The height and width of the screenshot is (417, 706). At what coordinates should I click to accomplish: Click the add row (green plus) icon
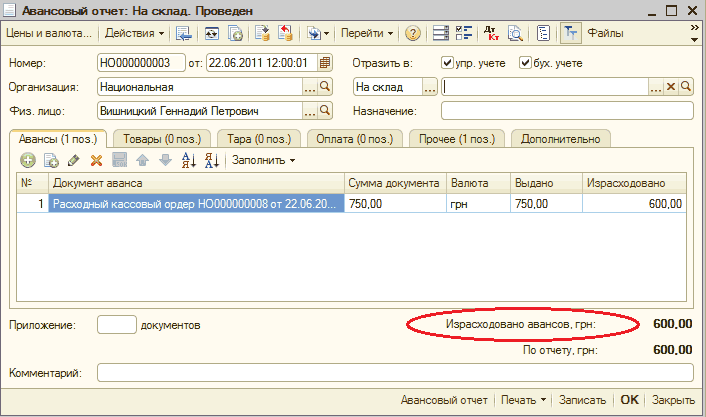[27, 160]
